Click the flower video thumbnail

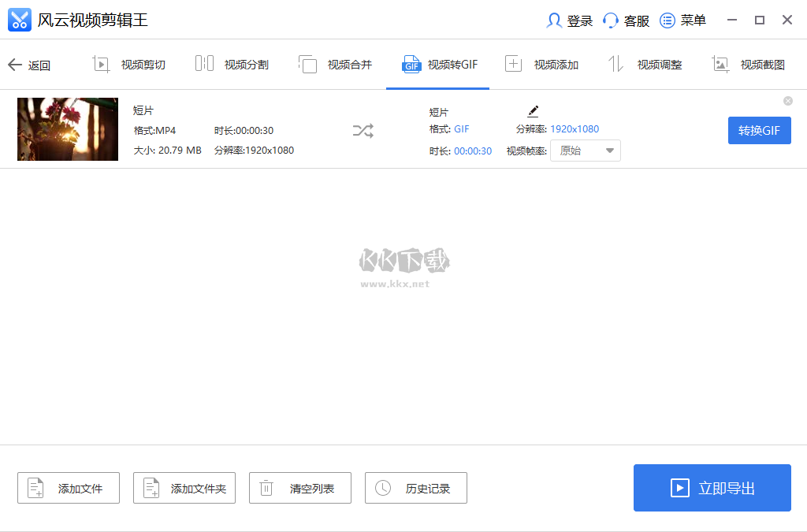click(67, 129)
